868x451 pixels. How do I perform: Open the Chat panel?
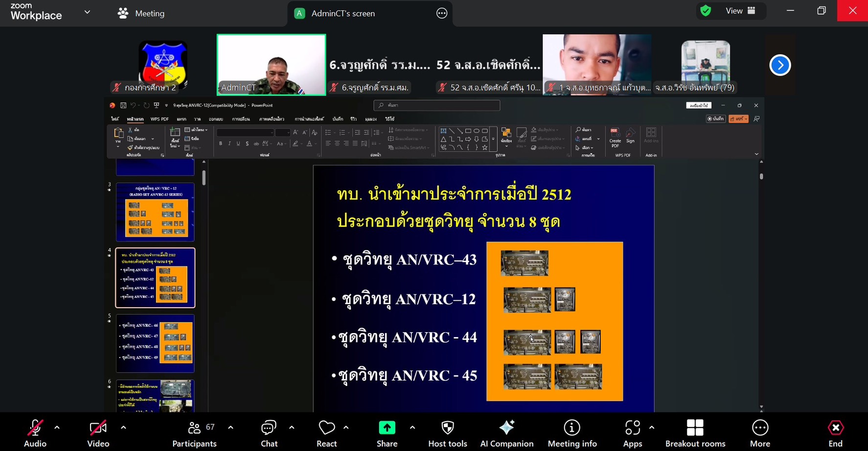point(269,433)
